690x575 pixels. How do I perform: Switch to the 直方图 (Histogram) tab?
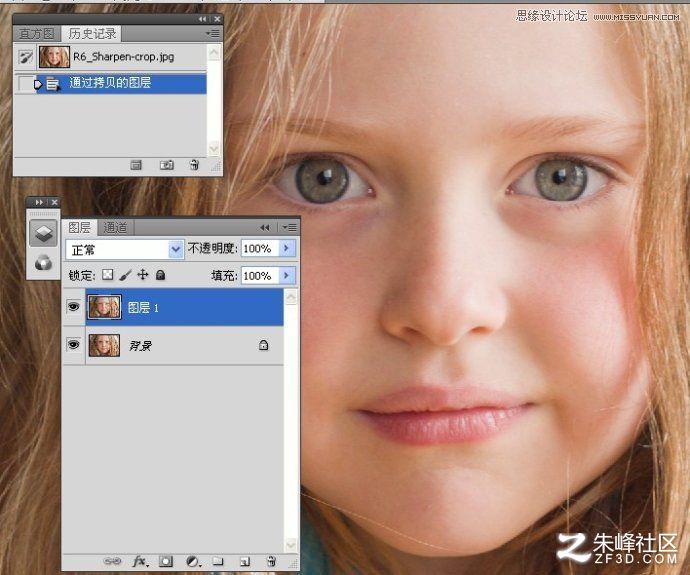tap(36, 33)
